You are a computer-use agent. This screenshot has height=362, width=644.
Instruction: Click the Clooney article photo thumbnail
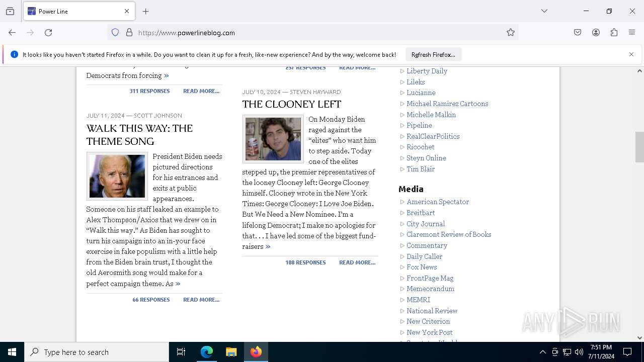pos(273,139)
